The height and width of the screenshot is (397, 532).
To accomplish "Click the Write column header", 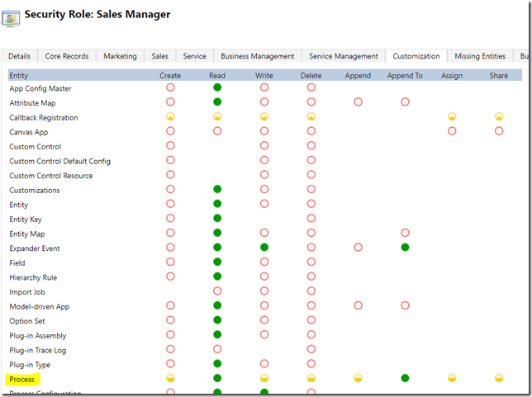I will click(x=264, y=76).
